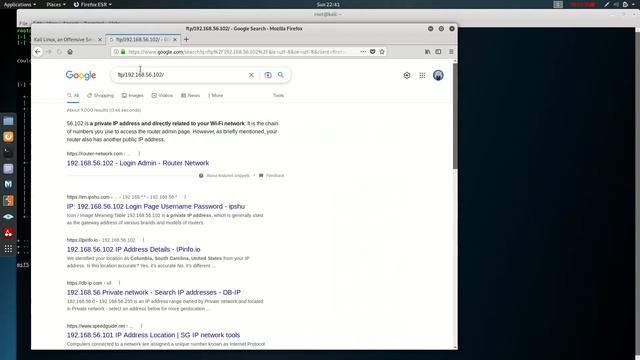Viewport: 640px width, 360px height.
Task: Close the Kali Linux tab
Action: point(100,40)
